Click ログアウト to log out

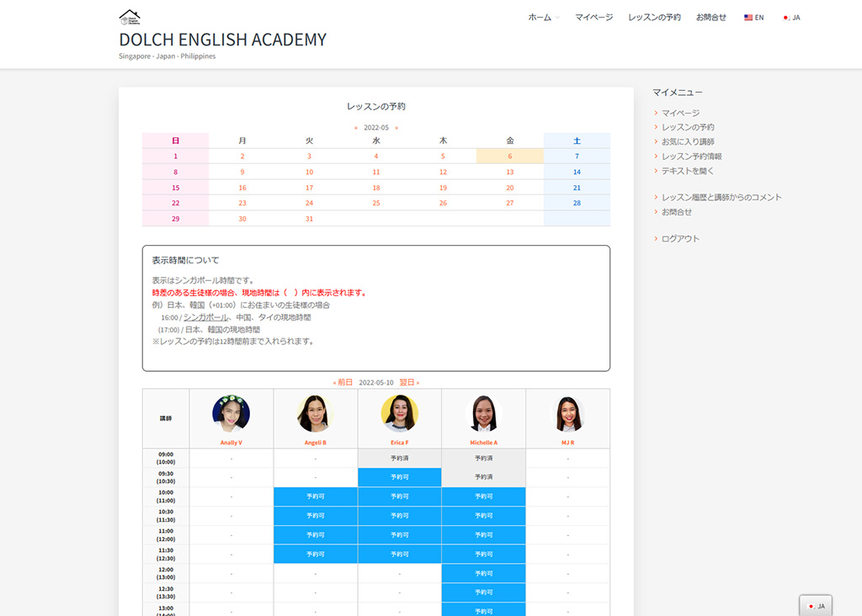pos(680,238)
